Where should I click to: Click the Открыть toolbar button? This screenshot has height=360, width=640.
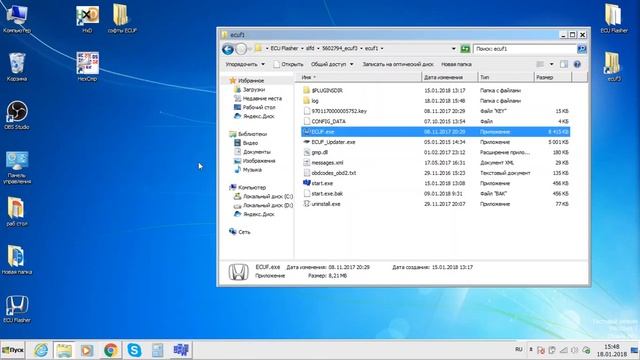[x=289, y=64]
